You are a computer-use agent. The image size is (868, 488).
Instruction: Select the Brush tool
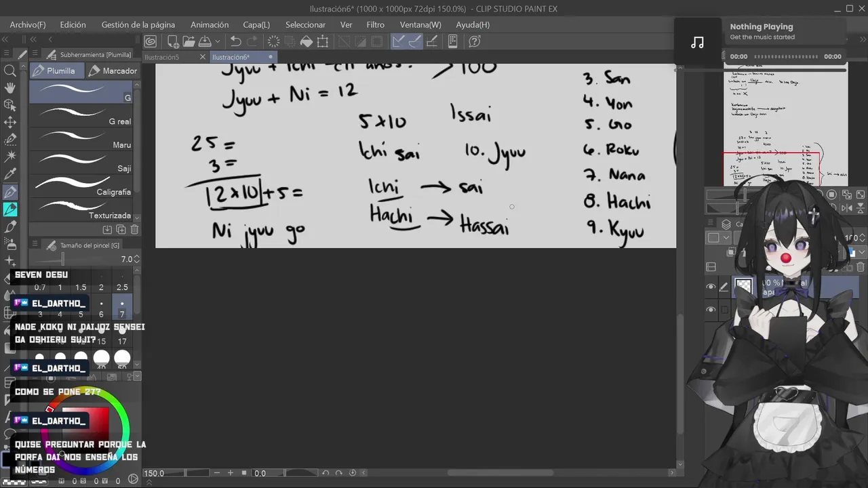[x=10, y=226]
